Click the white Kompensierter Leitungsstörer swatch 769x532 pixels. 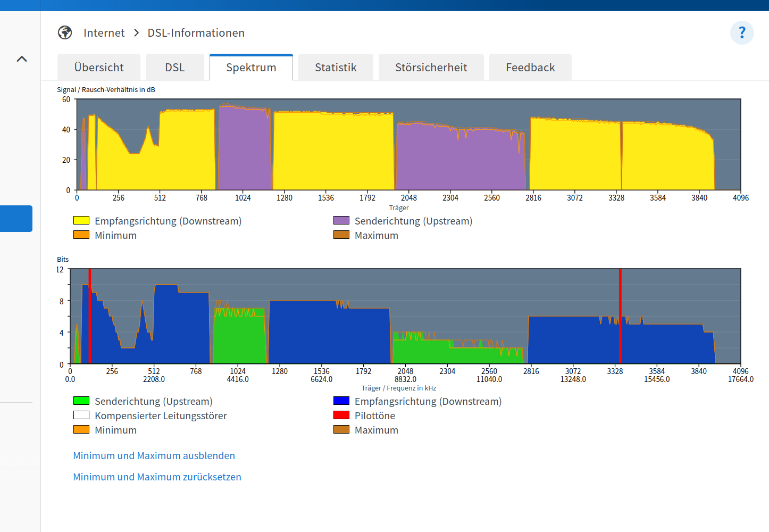[81, 415]
